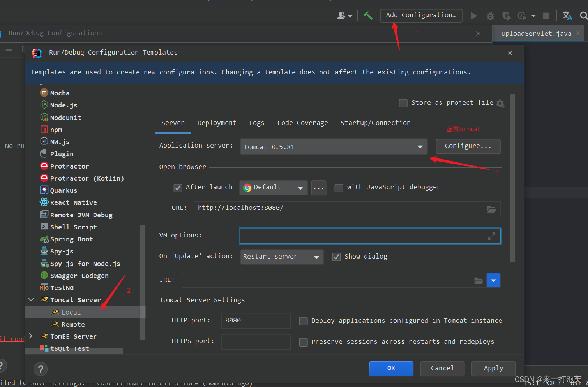This screenshot has height=387, width=588.
Task: Click the help question mark button
Action: (41, 369)
